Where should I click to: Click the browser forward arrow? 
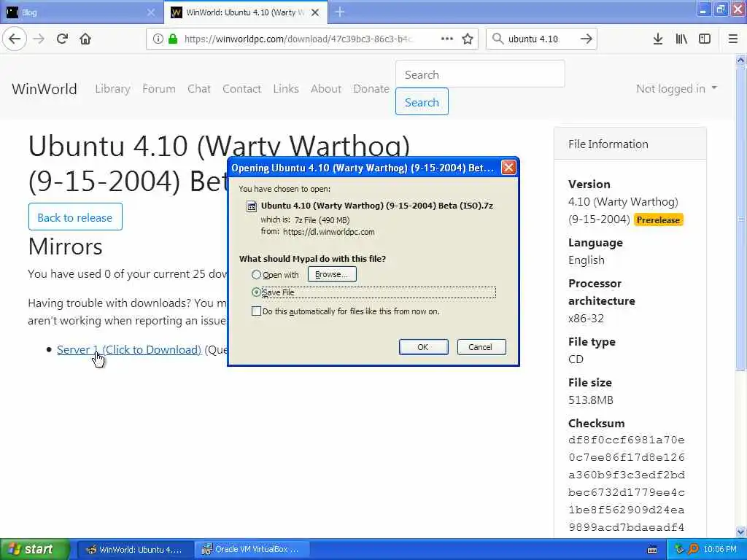coord(39,39)
